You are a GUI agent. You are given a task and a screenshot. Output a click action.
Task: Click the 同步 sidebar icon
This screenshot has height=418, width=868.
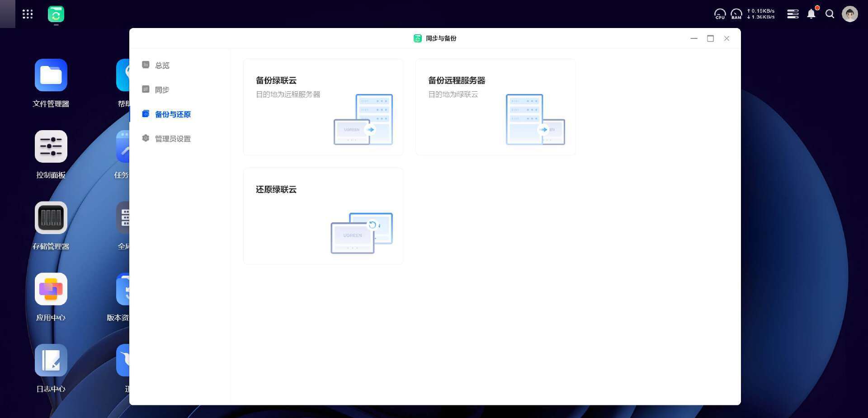[x=146, y=89]
